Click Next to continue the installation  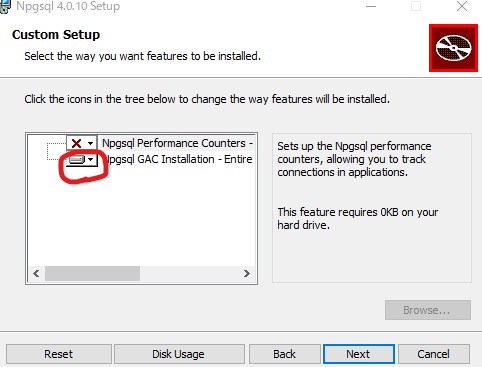pos(358,354)
